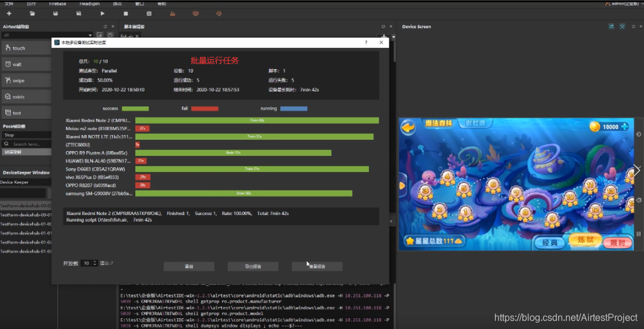Select the last TestFarm-devicehub-01 row

pyautogui.click(x=26, y=251)
